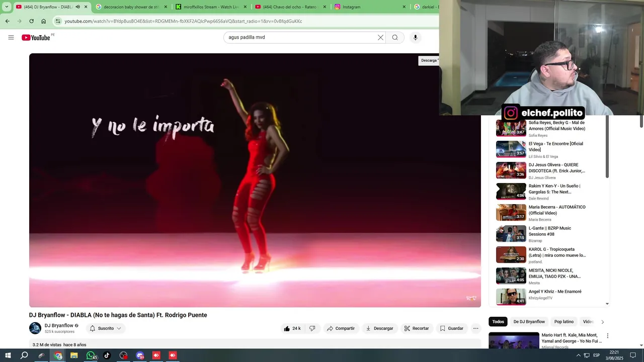Open OBS Studio from the taskbar
This screenshot has width=644, height=362.
[x=123, y=355]
